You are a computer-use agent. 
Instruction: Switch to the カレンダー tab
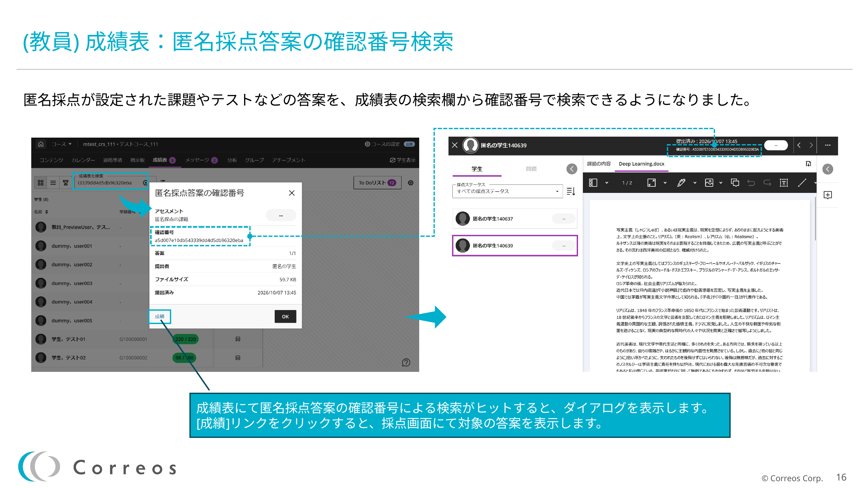tap(83, 160)
